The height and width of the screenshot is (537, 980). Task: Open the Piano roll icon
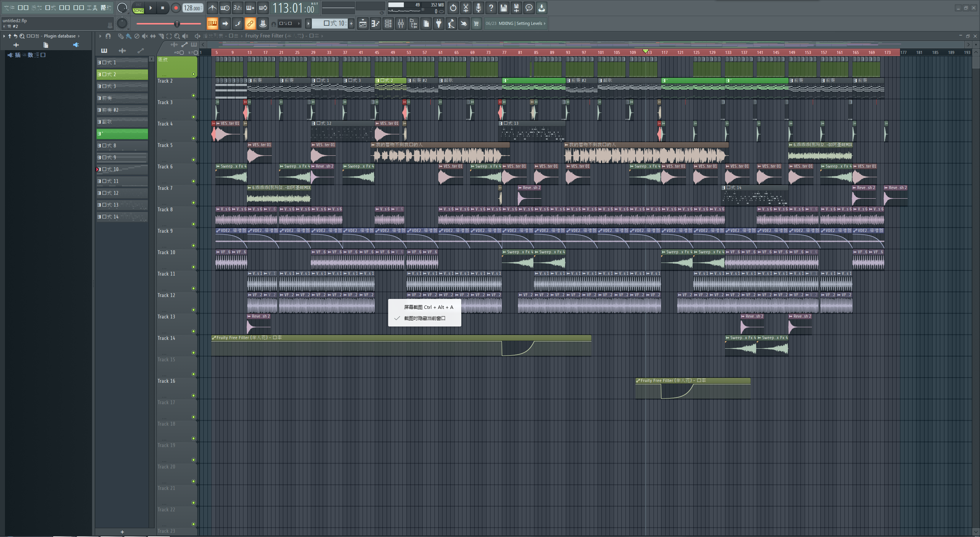tap(376, 24)
